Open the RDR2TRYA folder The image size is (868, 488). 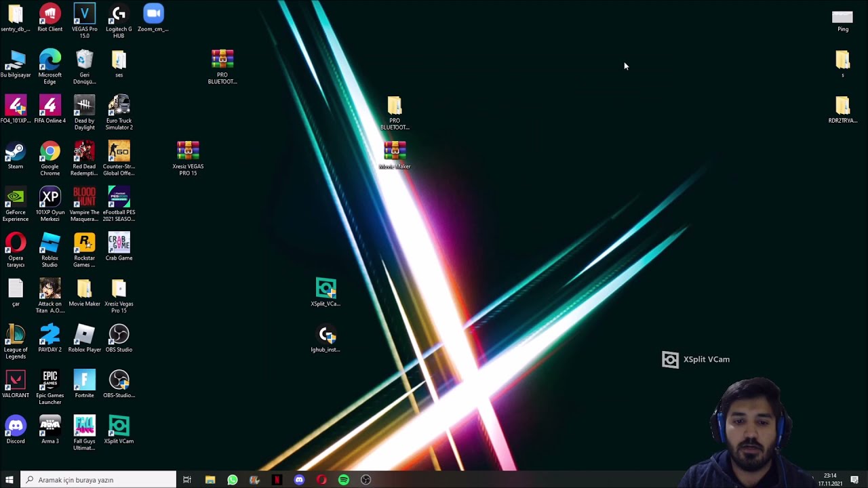click(842, 110)
